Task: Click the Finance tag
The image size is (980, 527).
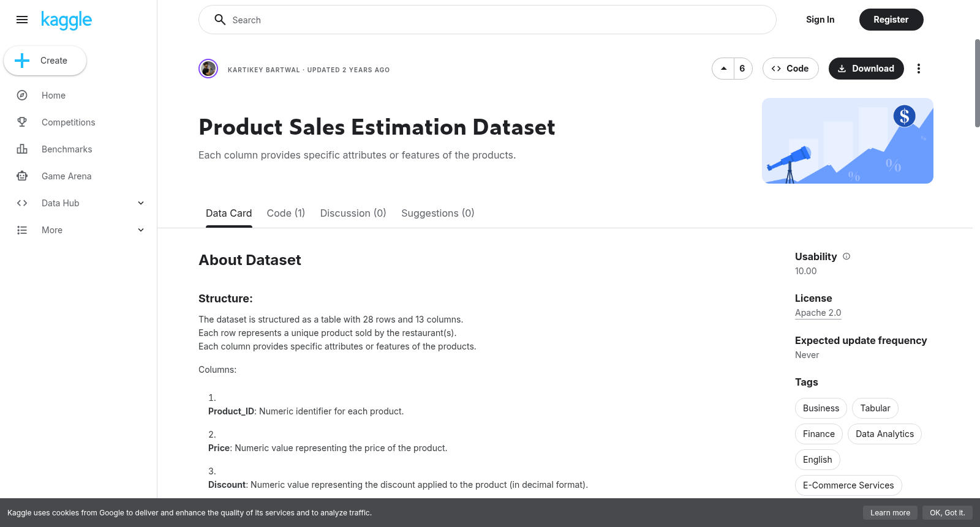Action: 819,434
